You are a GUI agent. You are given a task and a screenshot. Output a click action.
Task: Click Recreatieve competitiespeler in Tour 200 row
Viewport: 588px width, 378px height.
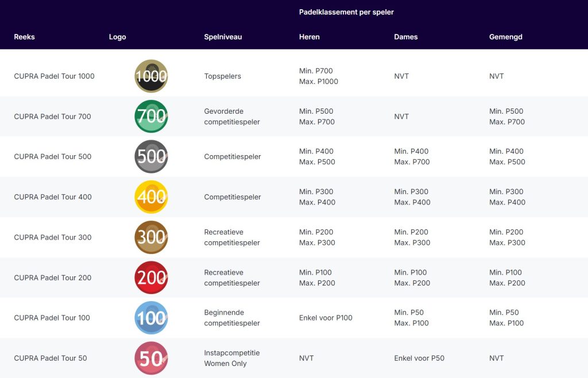pyautogui.click(x=232, y=277)
